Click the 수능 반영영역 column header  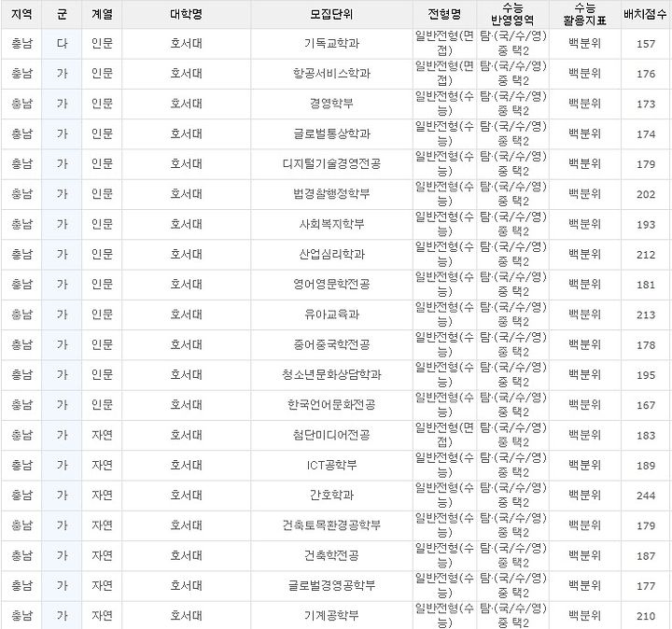click(x=512, y=14)
